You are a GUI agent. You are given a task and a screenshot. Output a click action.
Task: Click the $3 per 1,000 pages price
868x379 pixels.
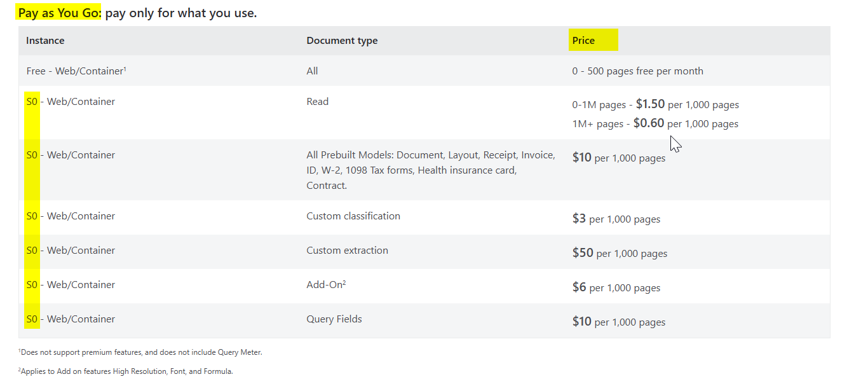[x=616, y=219]
